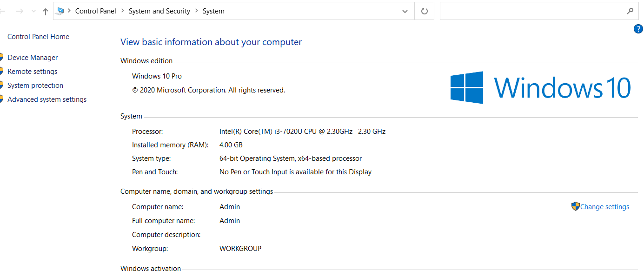Expand chevron after Control Panel breadcrumb
644x277 pixels.
point(122,11)
